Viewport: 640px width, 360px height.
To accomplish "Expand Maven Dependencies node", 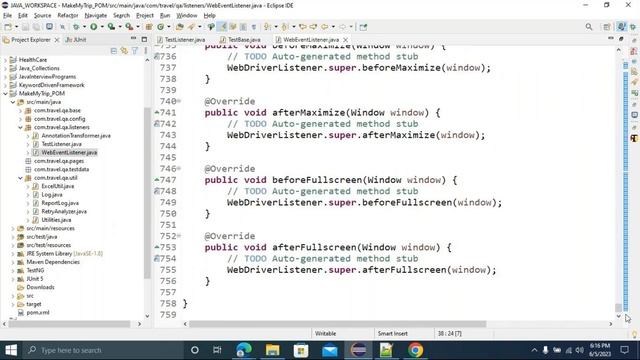I will pyautogui.click(x=13, y=262).
